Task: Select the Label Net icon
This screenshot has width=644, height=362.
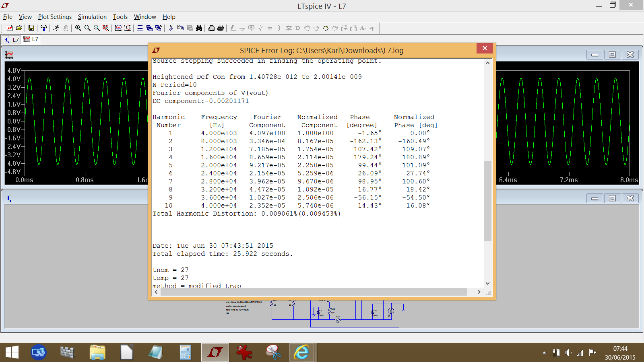Action: (252, 28)
